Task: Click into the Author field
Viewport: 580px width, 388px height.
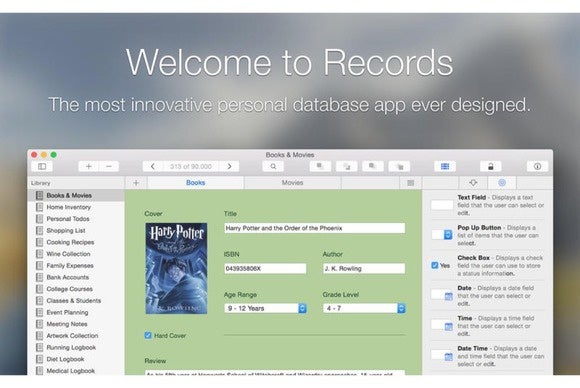Action: (364, 268)
